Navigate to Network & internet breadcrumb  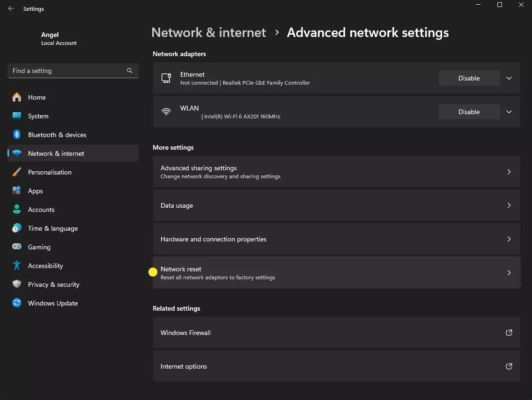coord(208,33)
